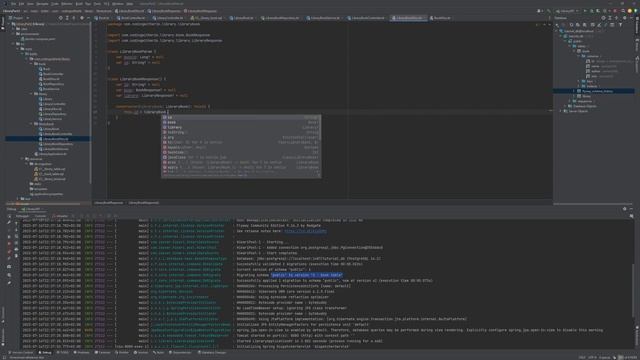This screenshot has width=640, height=360.
Task: Click the Project panel horizontal scrollbar
Action: (43, 203)
